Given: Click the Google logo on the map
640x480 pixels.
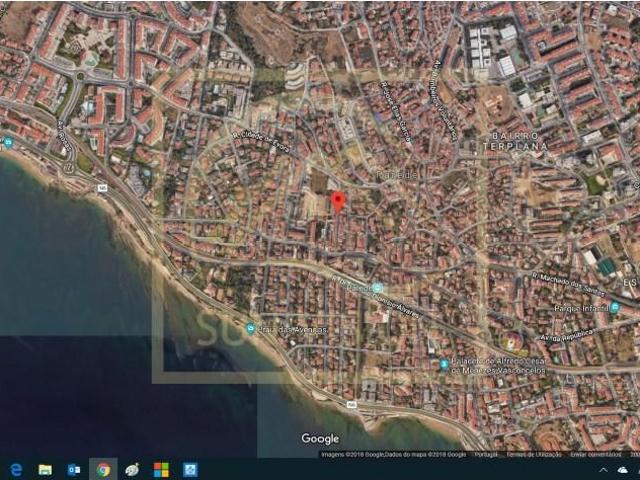Looking at the screenshot, I should 320,439.
